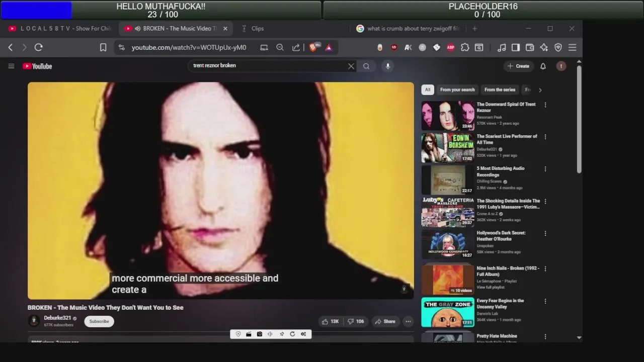Click the shield icon in floating toolbar

tap(238, 334)
